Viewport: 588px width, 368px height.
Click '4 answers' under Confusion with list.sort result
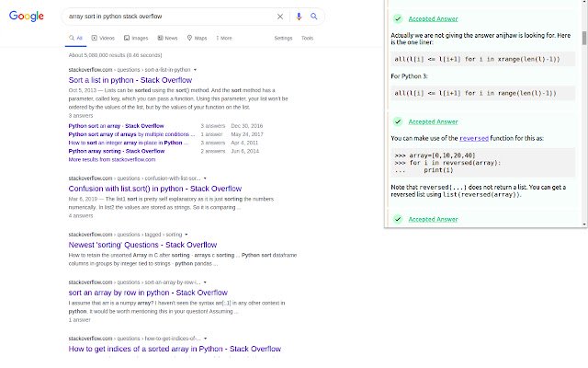click(81, 216)
